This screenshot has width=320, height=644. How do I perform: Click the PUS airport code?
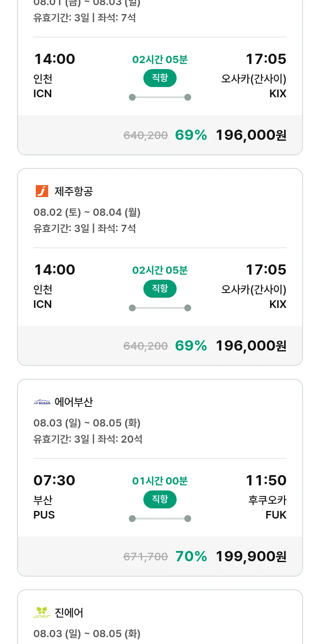tap(44, 515)
